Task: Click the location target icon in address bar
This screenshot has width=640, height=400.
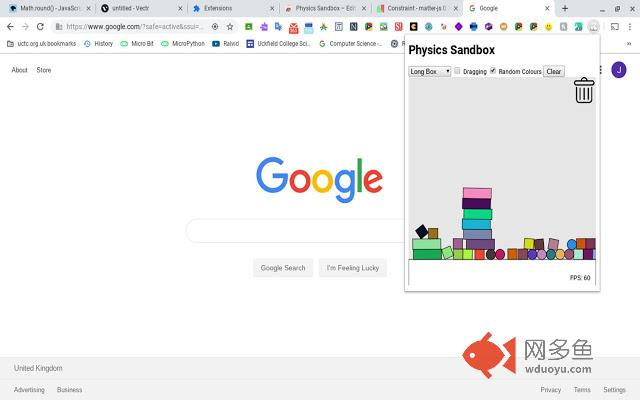Action: point(215,27)
